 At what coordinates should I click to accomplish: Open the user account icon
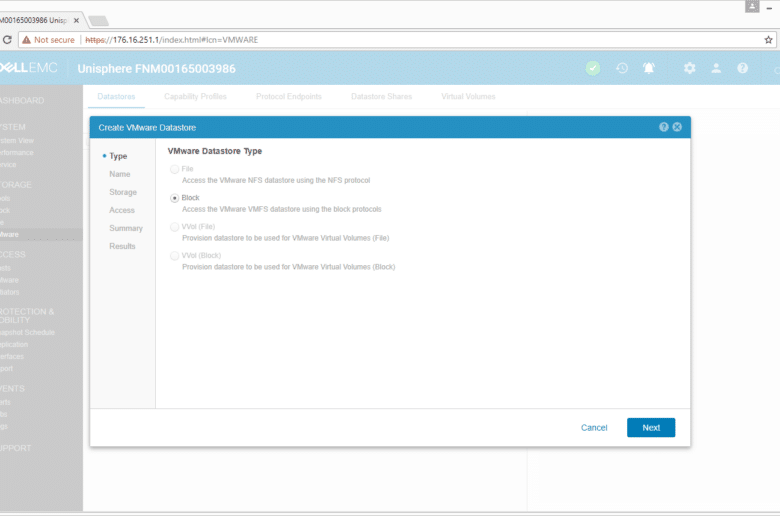coord(716,68)
